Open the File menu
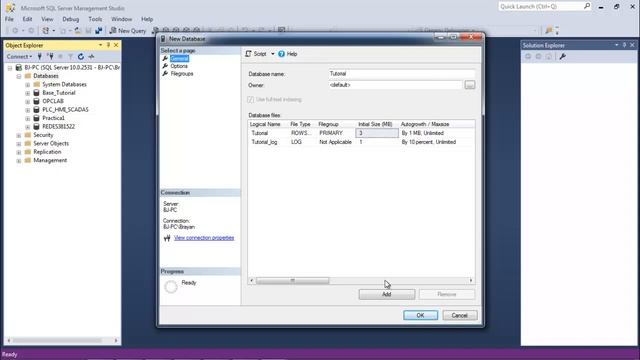 [9, 19]
